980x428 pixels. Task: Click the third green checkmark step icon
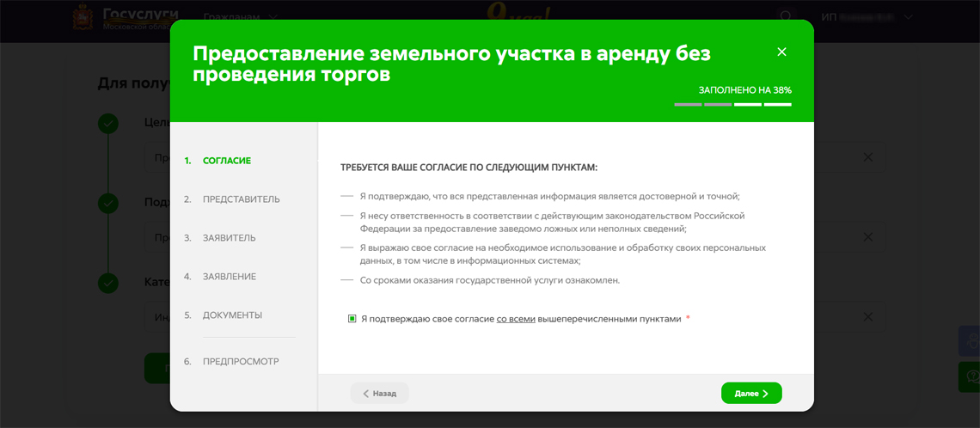pyautogui.click(x=108, y=283)
